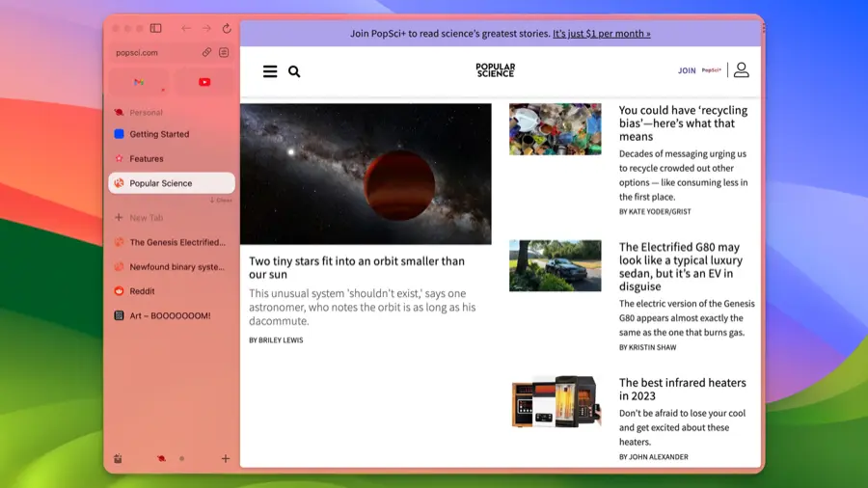Switch to Newfound binary system tab
This screenshot has height=488, width=868.
coord(172,267)
